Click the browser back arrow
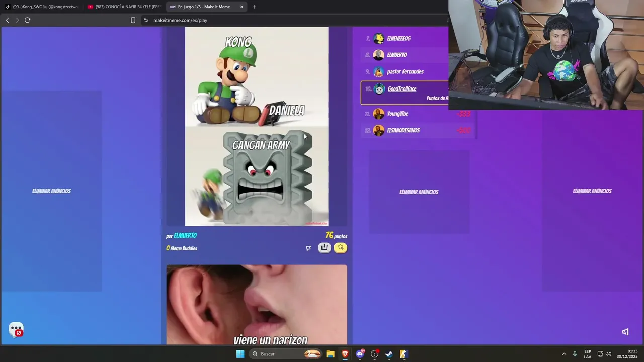The height and width of the screenshot is (362, 644). [7, 20]
